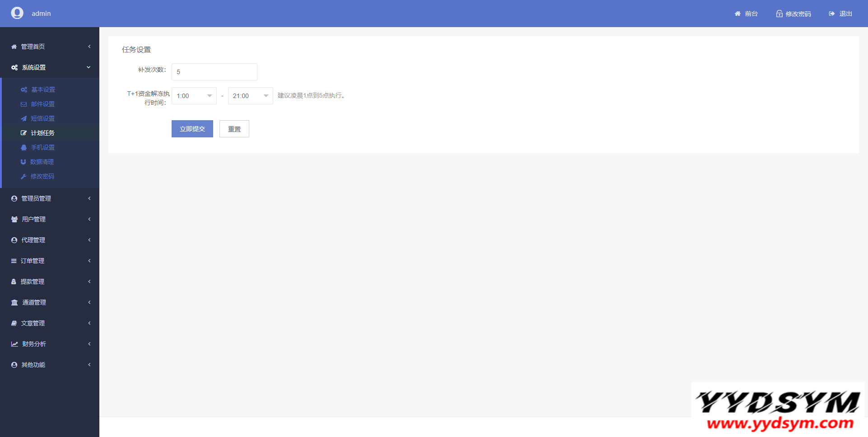Click the home icon beside 前台
The image size is (868, 437).
click(737, 14)
